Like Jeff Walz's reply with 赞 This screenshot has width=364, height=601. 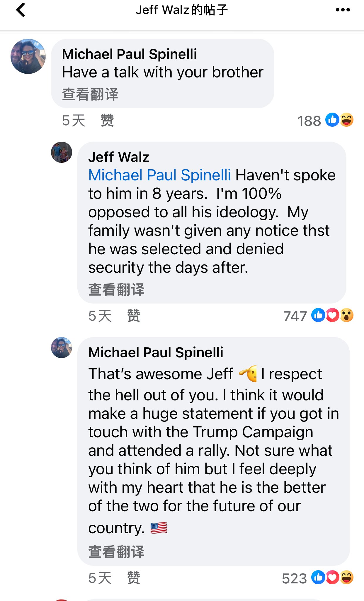[134, 316]
